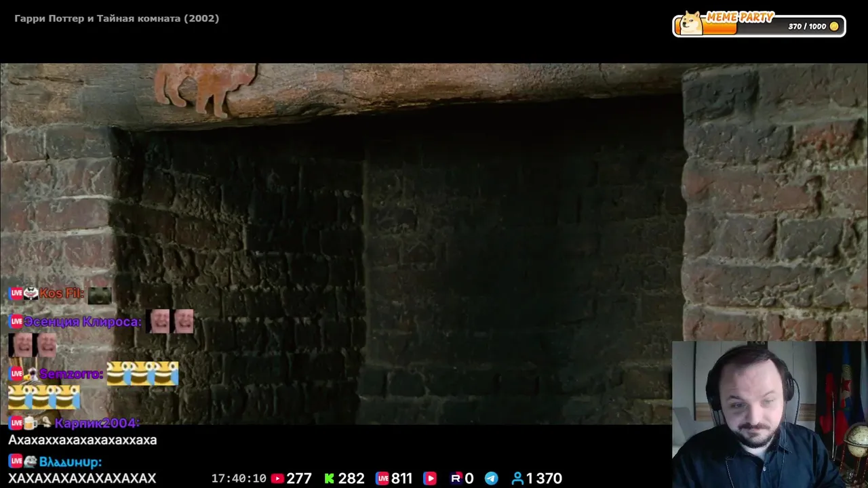Click the avatar badge next to Kos Fil

(x=31, y=293)
